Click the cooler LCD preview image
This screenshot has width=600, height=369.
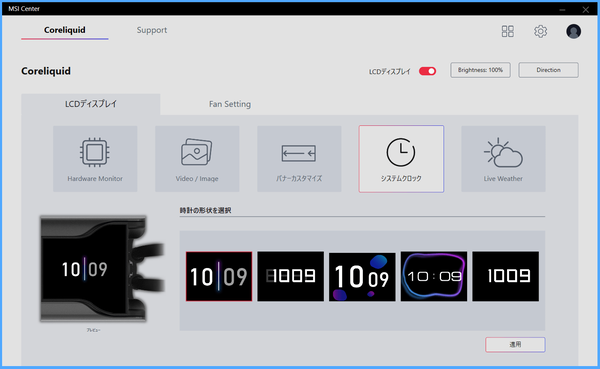[101, 269]
